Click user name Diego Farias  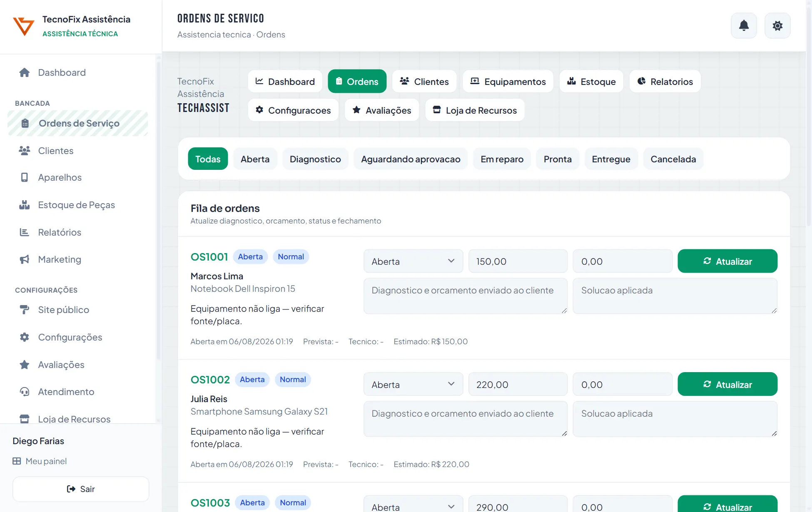point(38,441)
